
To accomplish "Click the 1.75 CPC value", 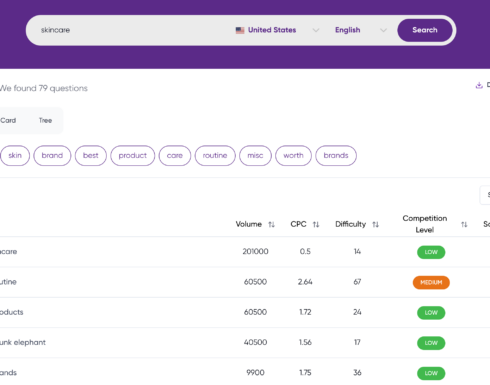I will point(305,373).
